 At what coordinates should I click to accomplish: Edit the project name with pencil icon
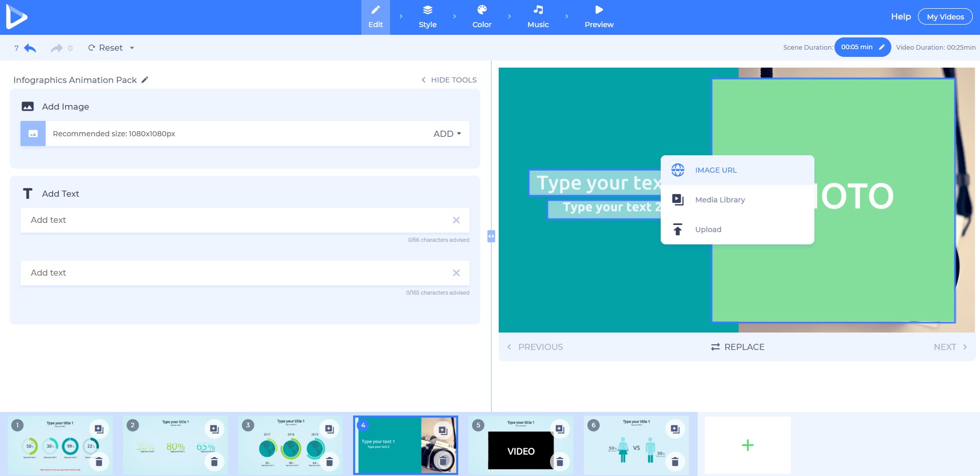[145, 80]
